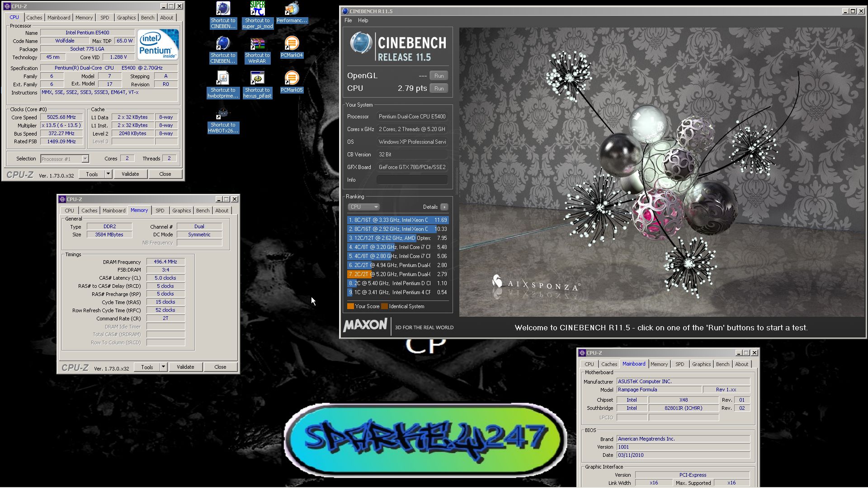This screenshot has height=488, width=868.
Task: Open Bench tab in CPU window
Action: pyautogui.click(x=147, y=18)
